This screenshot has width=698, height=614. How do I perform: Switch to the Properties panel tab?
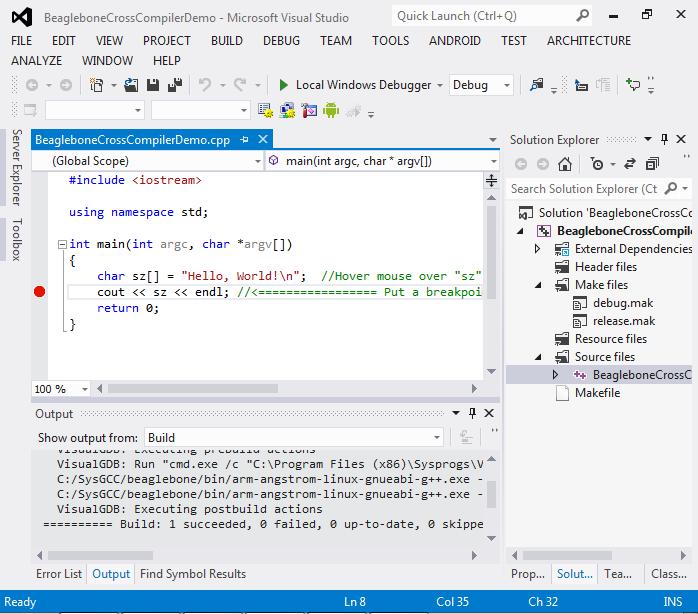(528, 573)
